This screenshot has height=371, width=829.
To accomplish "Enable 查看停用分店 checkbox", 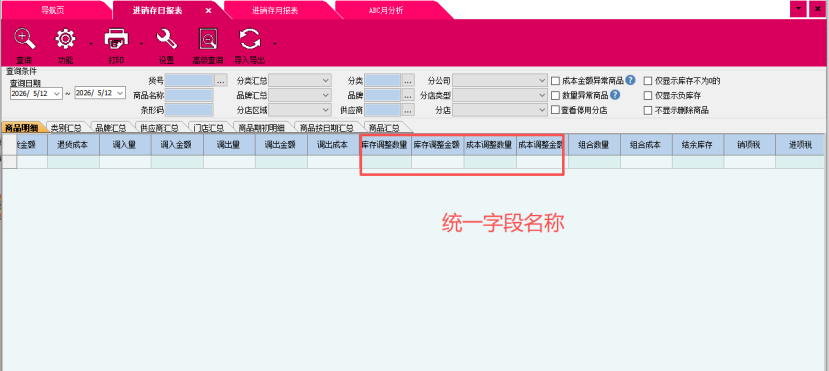I will [x=555, y=110].
